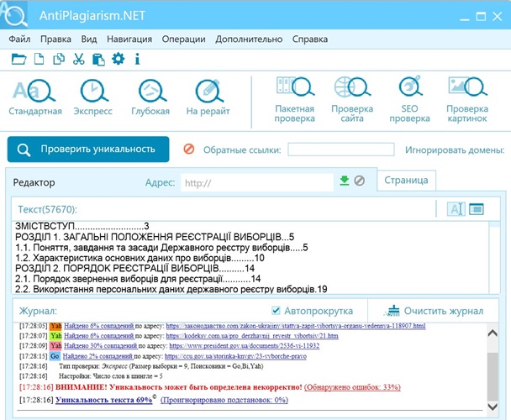This screenshot has height=420, width=511.
Task: Click the red prohibition icon near Обратные ссылки
Action: click(x=189, y=150)
